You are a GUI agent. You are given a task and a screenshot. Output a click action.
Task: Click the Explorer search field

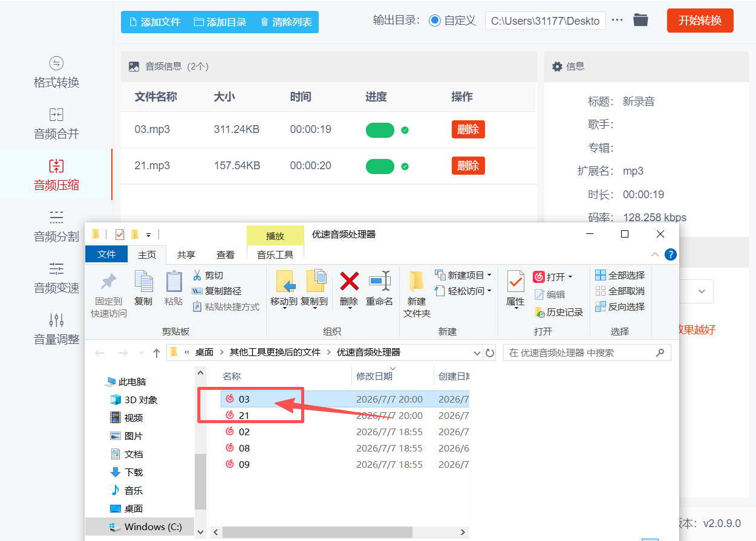click(587, 352)
